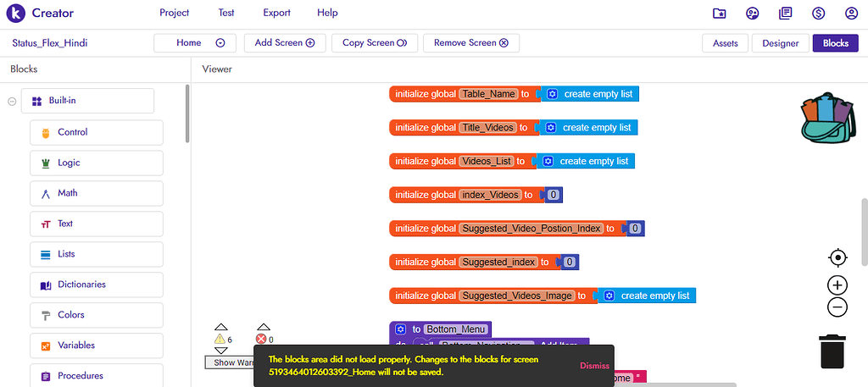Click the Copy Screen button
Image resolution: width=868 pixels, height=387 pixels.
pyautogui.click(x=375, y=43)
